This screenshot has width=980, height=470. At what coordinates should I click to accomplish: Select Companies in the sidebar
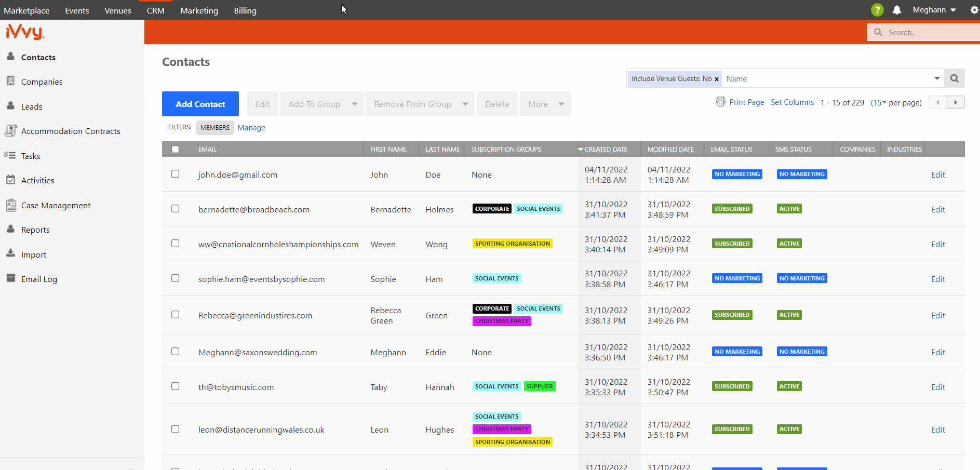tap(41, 82)
